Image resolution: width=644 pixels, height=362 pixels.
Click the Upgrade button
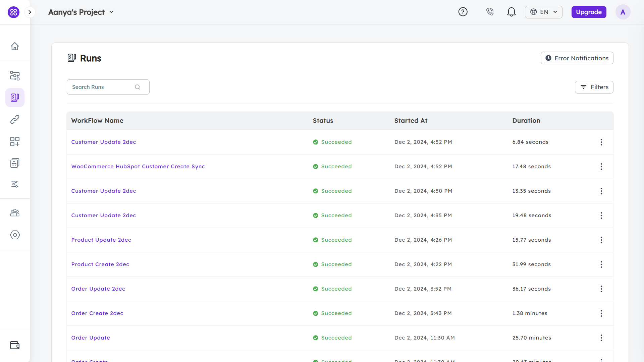point(589,12)
